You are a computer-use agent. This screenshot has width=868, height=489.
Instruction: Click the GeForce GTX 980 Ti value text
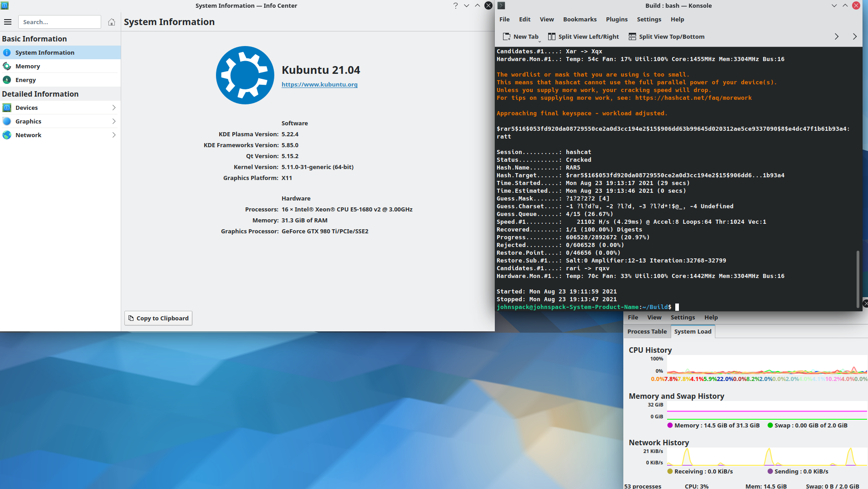point(325,231)
